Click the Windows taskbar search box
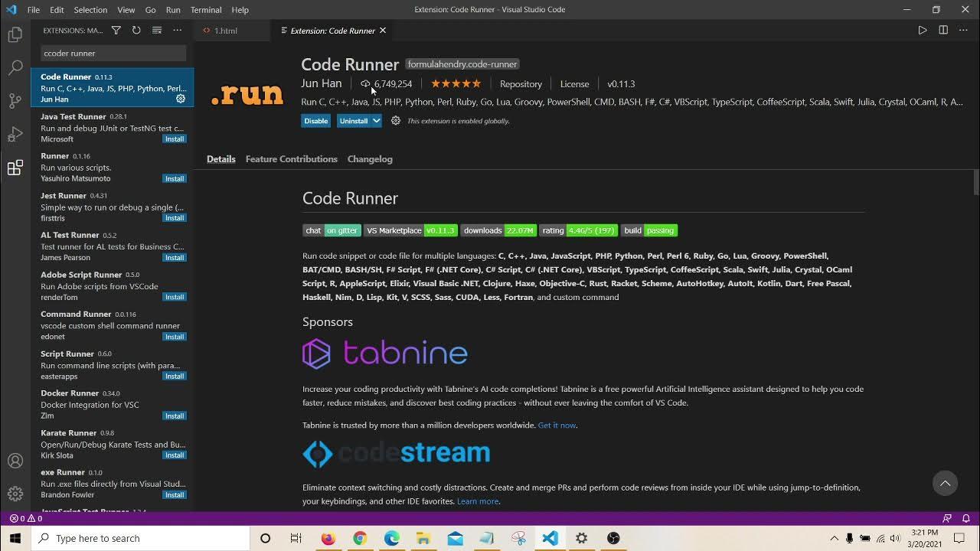 coord(141,538)
